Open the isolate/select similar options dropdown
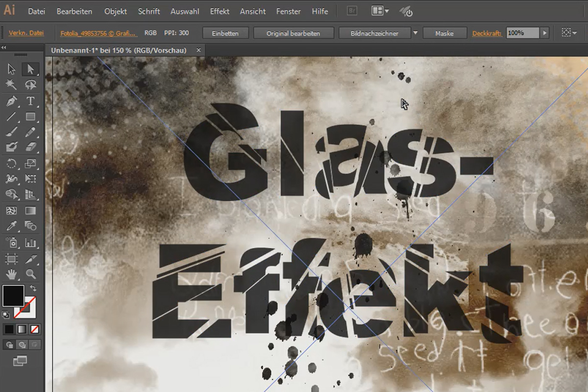 tap(569, 33)
